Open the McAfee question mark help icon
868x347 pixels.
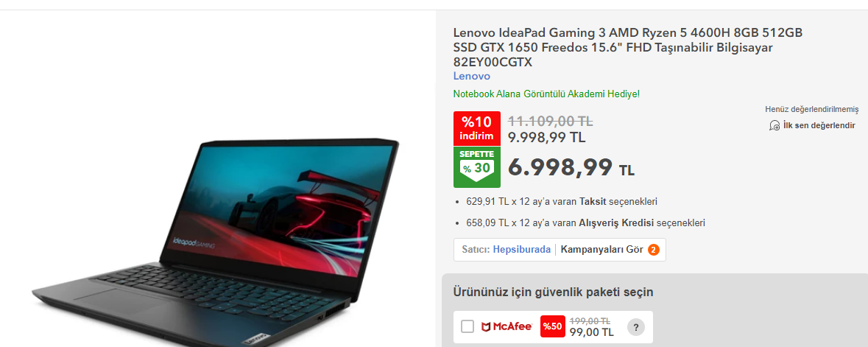pos(635,327)
